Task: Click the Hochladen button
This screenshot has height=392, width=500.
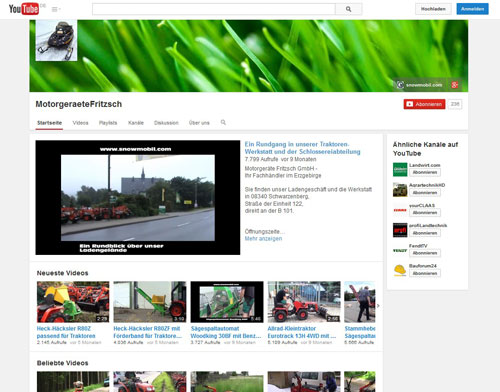Action: pyautogui.click(x=433, y=9)
